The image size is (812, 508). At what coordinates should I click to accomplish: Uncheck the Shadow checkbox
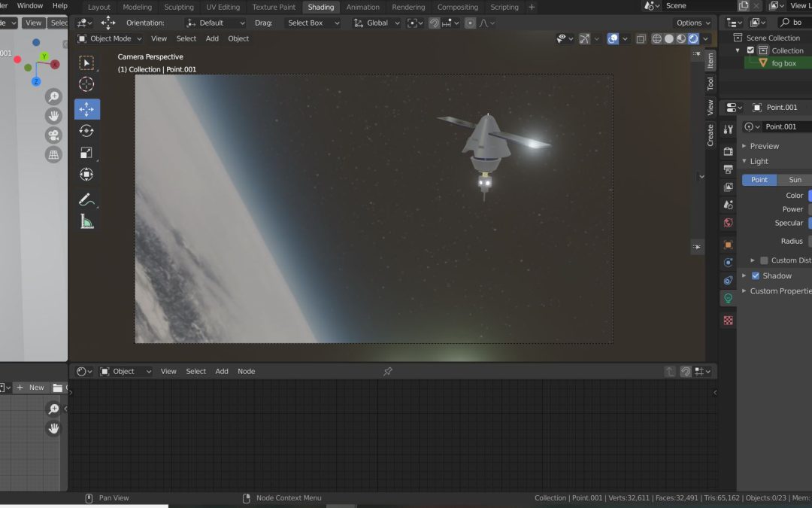(756, 275)
